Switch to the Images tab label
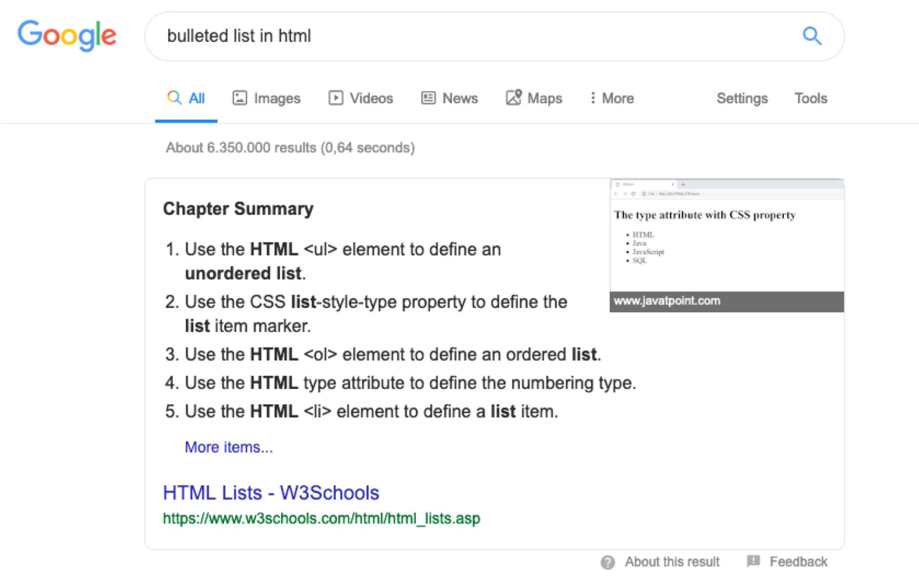919x588 pixels. pyautogui.click(x=277, y=98)
